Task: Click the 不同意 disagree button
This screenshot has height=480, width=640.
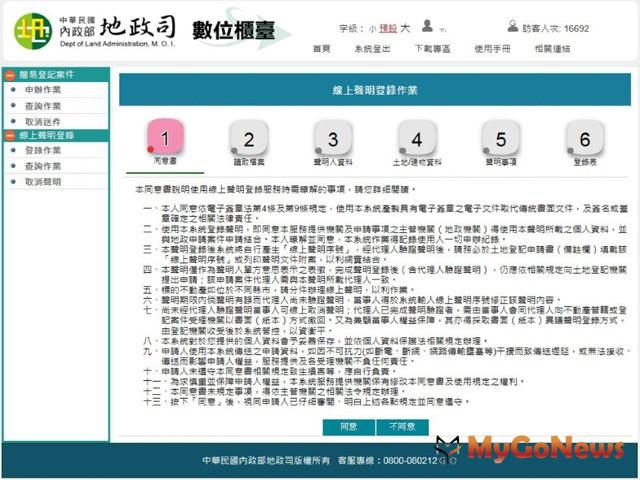Action: [x=402, y=427]
